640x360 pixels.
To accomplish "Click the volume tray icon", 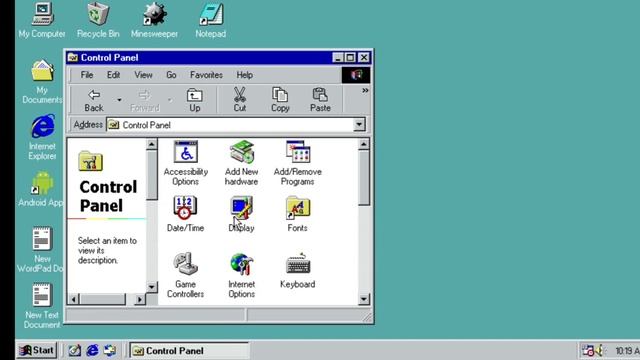I will pos(600,351).
